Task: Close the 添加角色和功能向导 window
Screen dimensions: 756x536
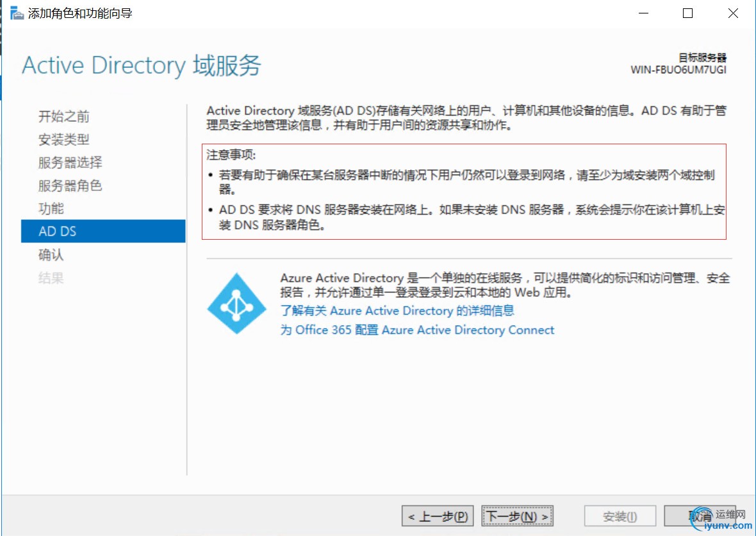Action: (x=734, y=13)
